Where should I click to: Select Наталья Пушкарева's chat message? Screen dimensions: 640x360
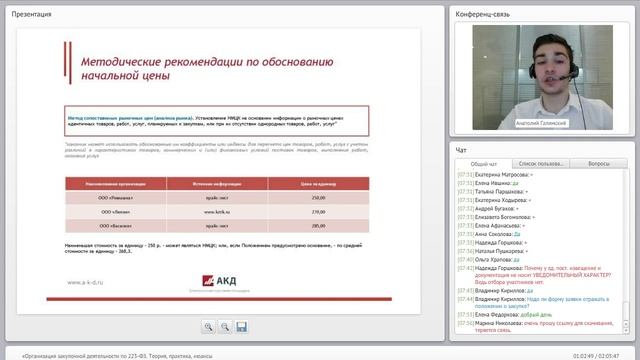click(493, 251)
